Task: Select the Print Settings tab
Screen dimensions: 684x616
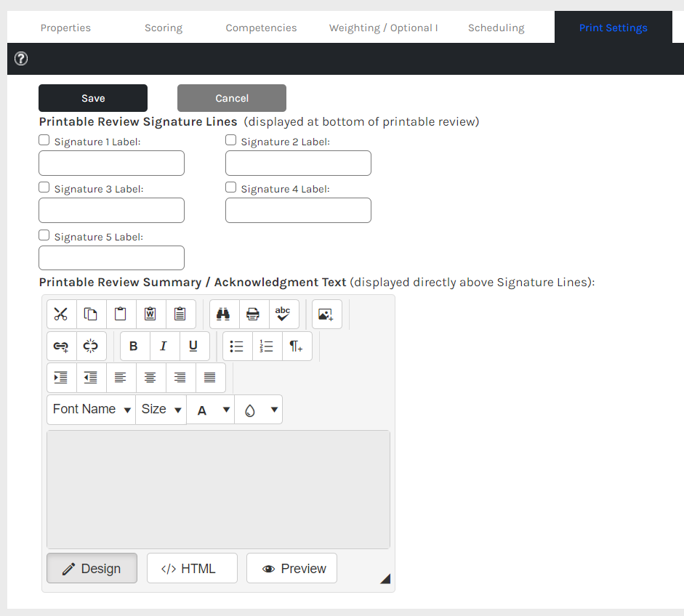Action: (x=613, y=27)
